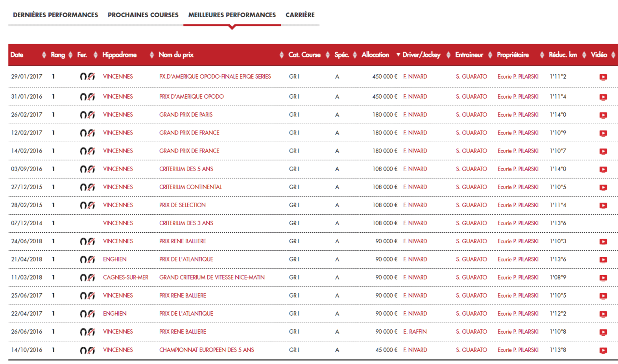Play video for race dated 12/02/2017
Image resolution: width=618 pixels, height=364 pixels.
tap(603, 133)
